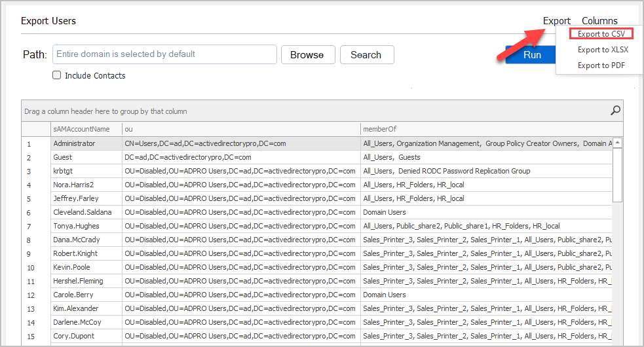644x347 pixels.
Task: Click the vertical scrollbar thumb in grid
Action: coord(617,173)
